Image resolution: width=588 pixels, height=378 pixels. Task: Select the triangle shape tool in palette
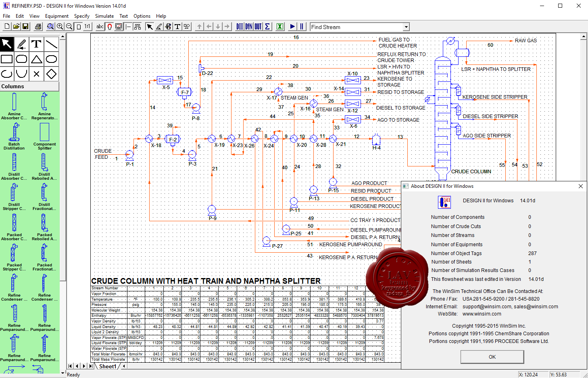[x=37, y=59]
